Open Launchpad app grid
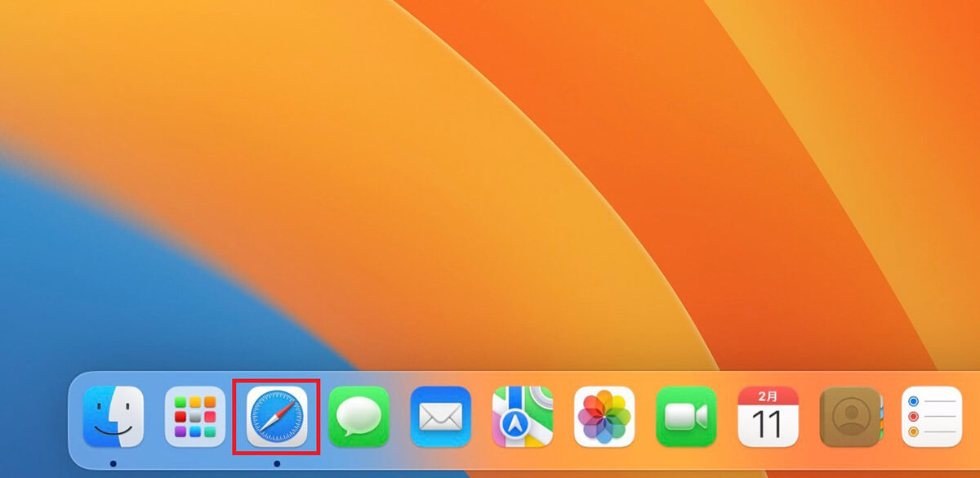 point(195,417)
